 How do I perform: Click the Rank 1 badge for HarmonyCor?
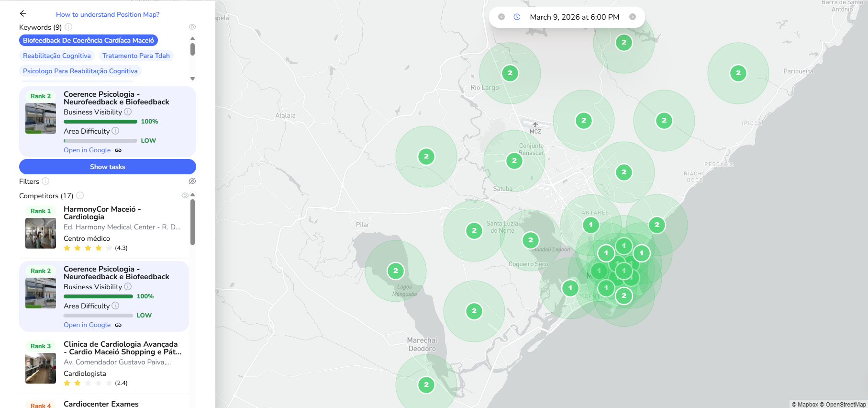pos(41,211)
